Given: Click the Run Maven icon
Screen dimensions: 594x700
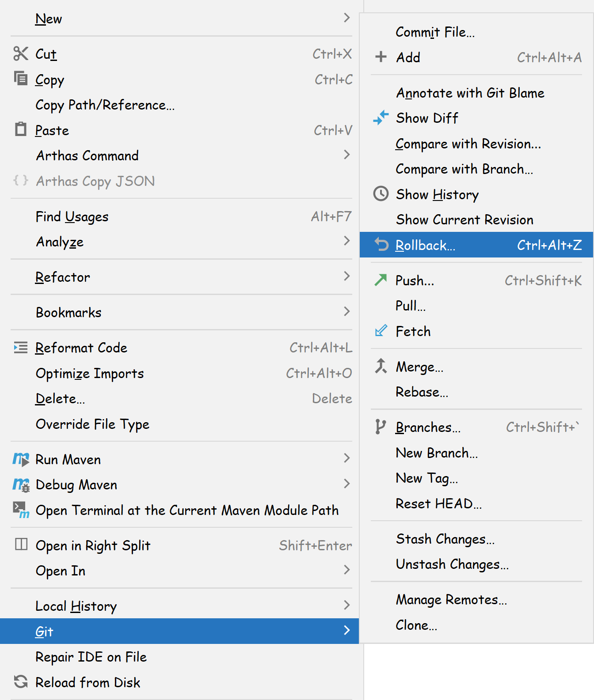Looking at the screenshot, I should (x=21, y=459).
